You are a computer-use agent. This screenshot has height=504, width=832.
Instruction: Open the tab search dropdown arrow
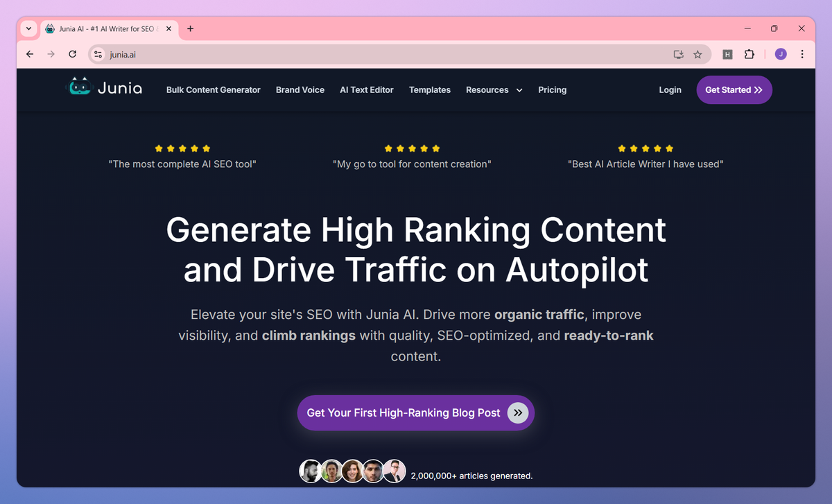click(x=28, y=28)
